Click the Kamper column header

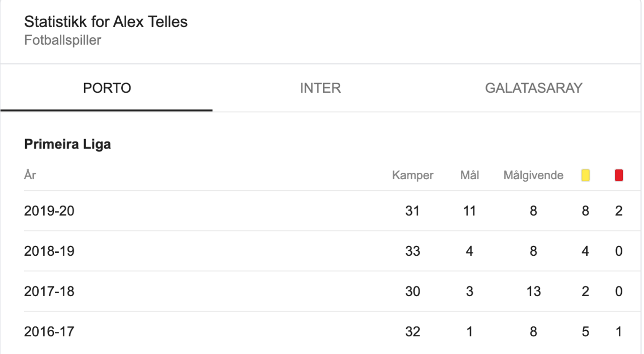point(413,176)
